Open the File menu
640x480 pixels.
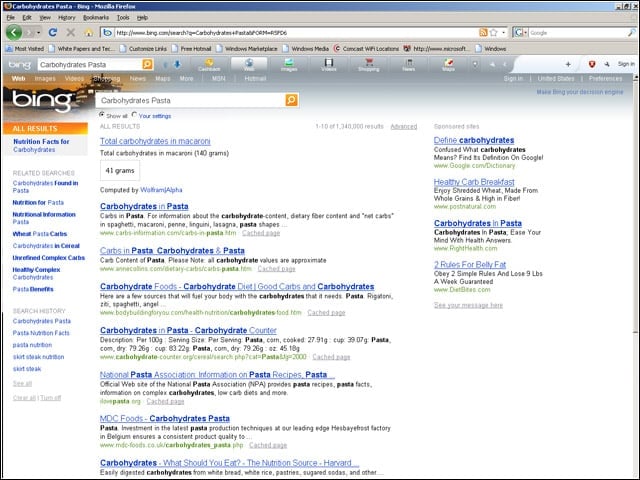point(11,18)
